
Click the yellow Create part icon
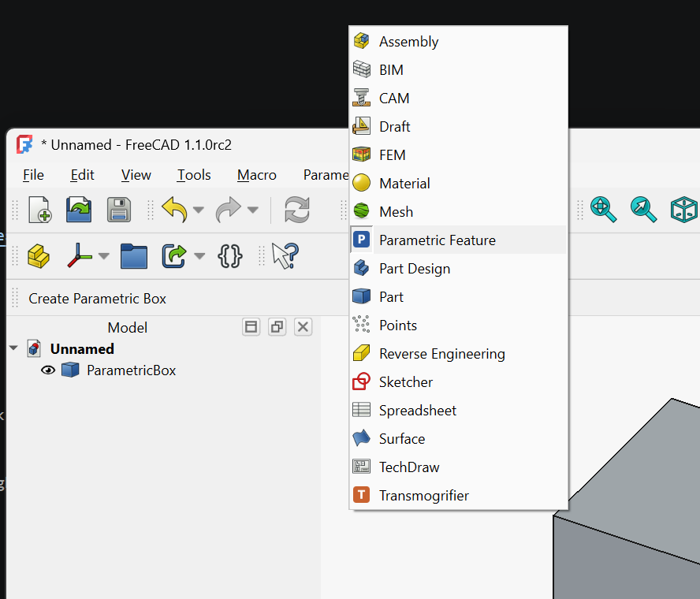tap(39, 256)
